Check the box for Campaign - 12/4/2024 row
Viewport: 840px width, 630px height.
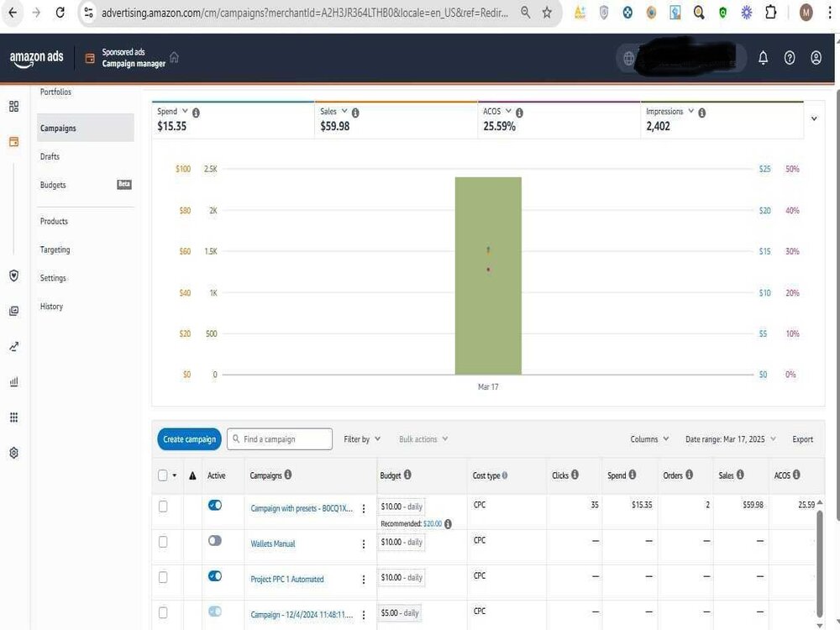(x=163, y=612)
